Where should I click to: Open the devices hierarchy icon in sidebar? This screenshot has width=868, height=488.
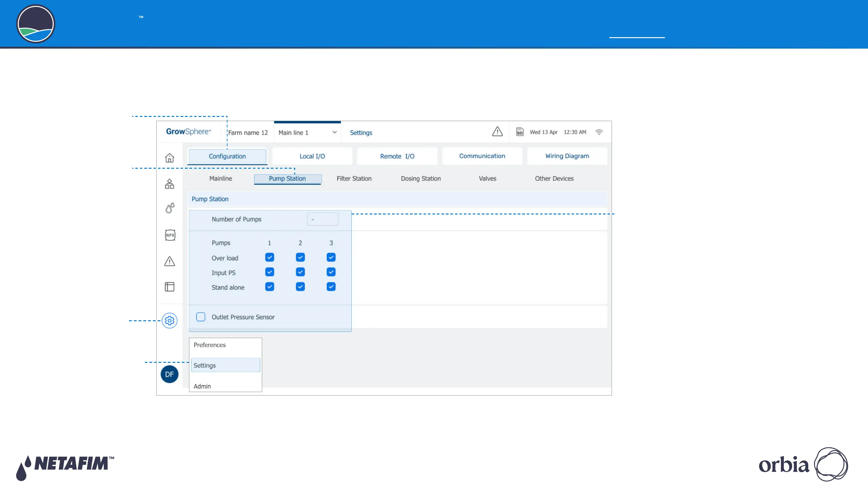click(169, 184)
